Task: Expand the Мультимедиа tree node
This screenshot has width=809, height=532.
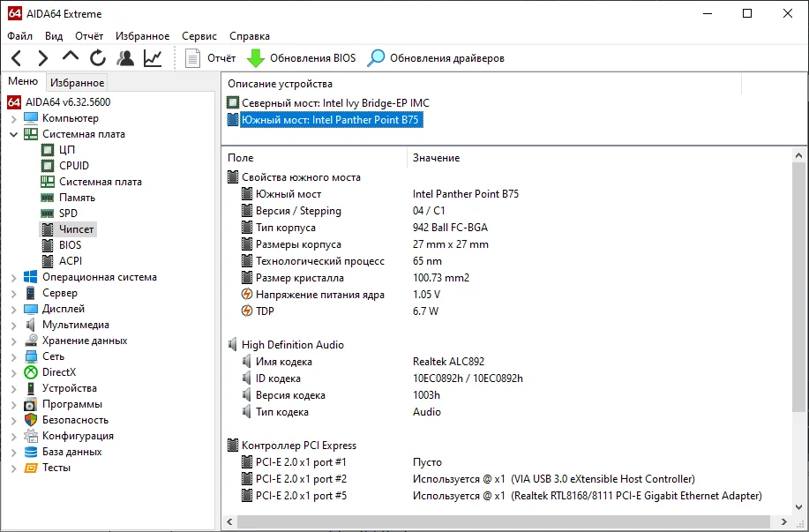Action: pyautogui.click(x=13, y=326)
